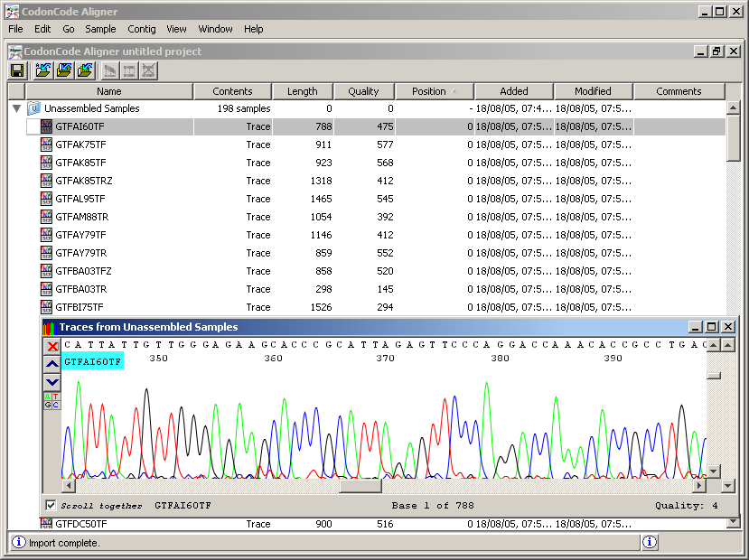Click the trace icon of GTFAK85TRZ

pos(46,181)
